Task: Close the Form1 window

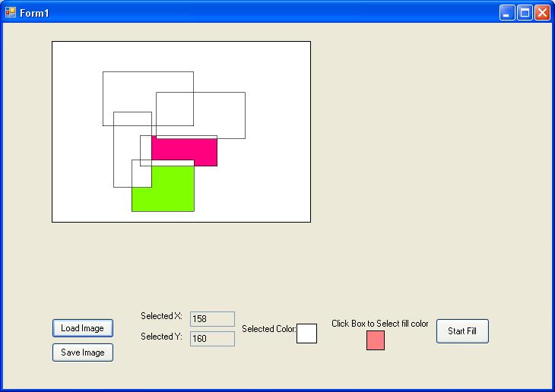Action: [x=542, y=13]
